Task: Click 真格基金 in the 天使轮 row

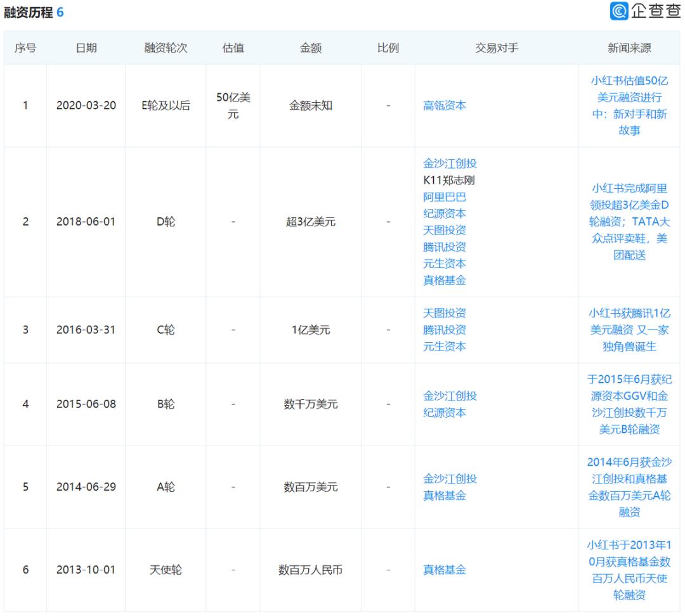Action: pyautogui.click(x=445, y=570)
